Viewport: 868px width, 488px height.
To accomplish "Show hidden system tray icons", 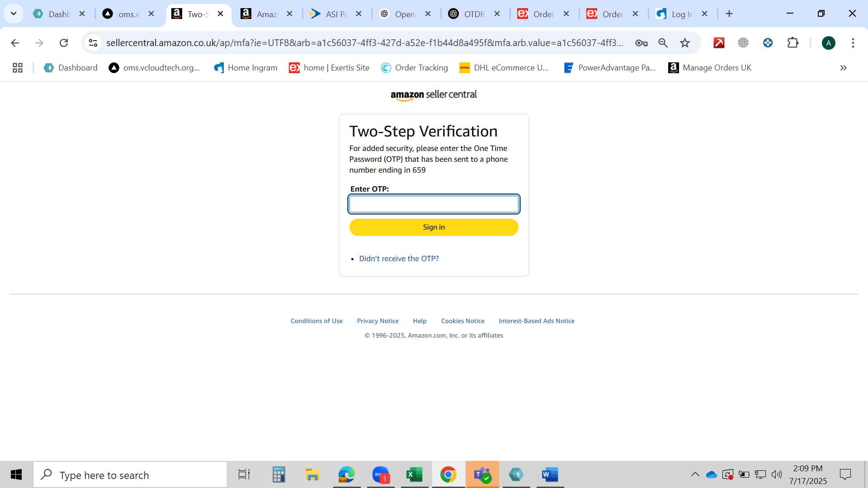I will [x=695, y=474].
